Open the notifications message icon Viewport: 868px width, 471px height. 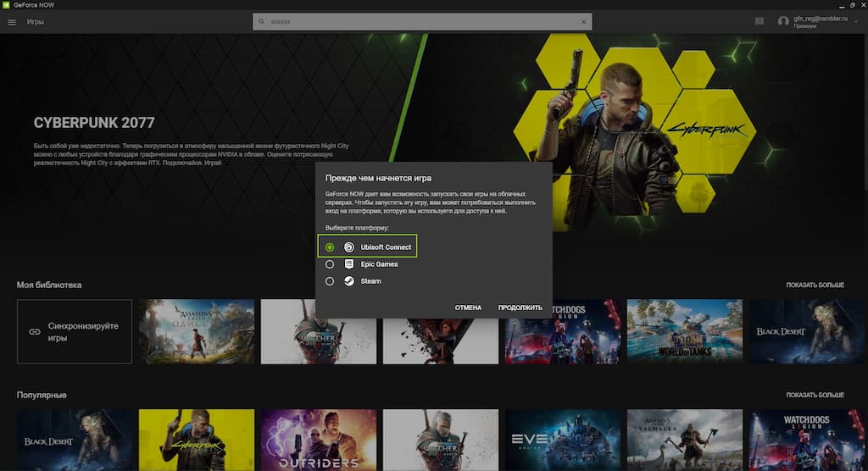759,21
